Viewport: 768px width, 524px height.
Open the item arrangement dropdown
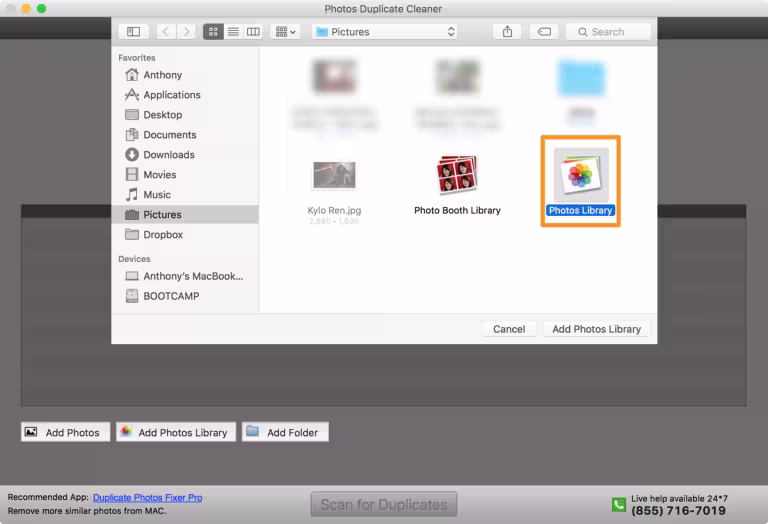[x=285, y=32]
